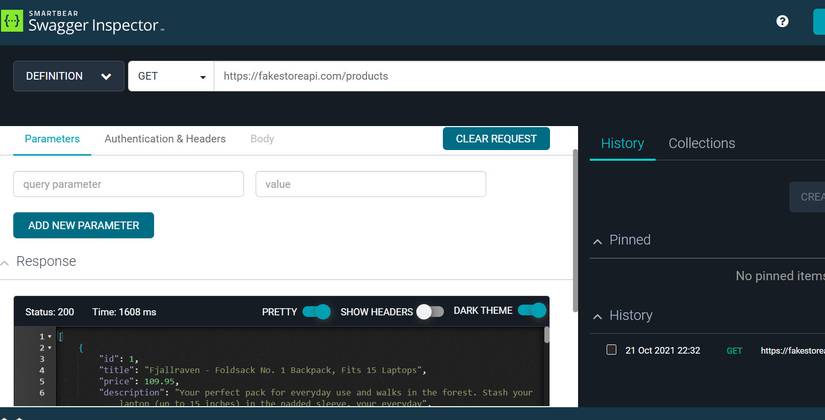Click the CLEAR REQUEST button
825x420 pixels.
point(496,138)
